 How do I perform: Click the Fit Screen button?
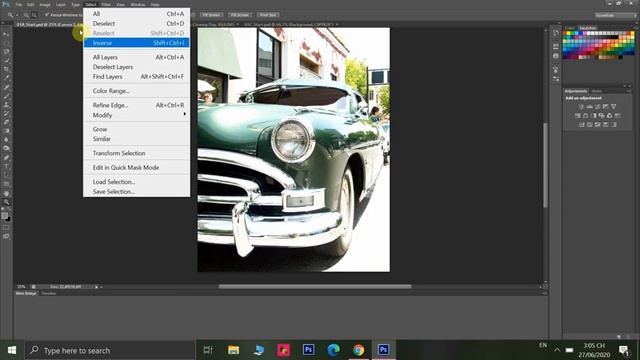point(211,15)
